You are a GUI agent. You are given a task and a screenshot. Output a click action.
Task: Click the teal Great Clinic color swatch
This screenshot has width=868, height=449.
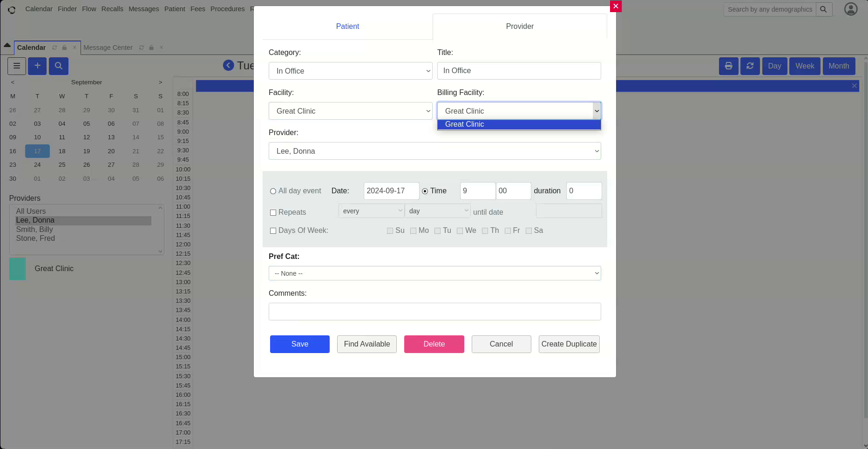pyautogui.click(x=18, y=269)
